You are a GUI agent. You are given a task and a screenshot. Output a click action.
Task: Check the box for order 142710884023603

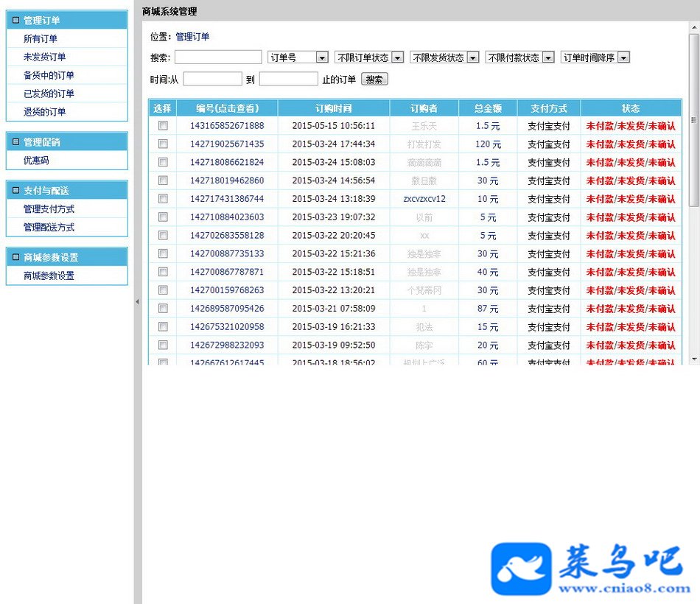coord(163,217)
